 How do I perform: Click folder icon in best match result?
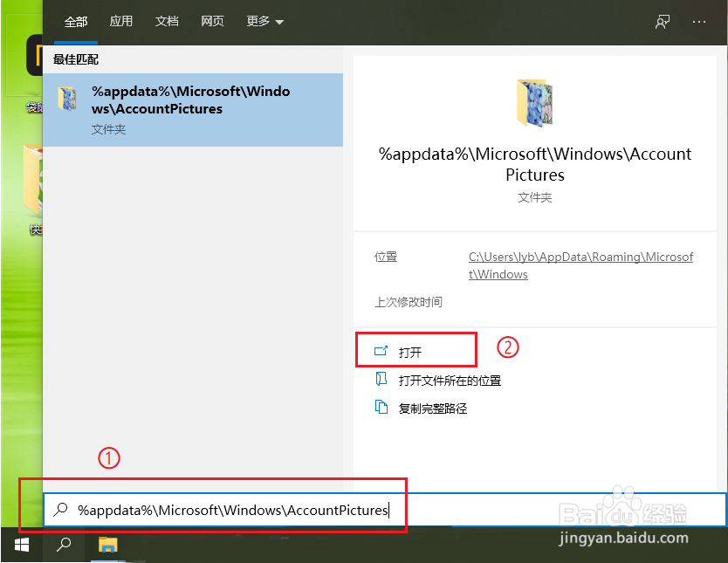[67, 99]
